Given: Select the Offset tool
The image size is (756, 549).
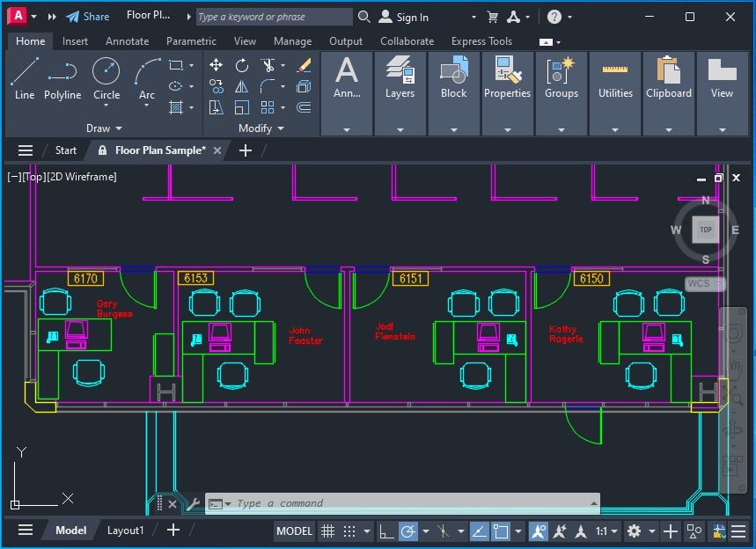Looking at the screenshot, I should [305, 107].
